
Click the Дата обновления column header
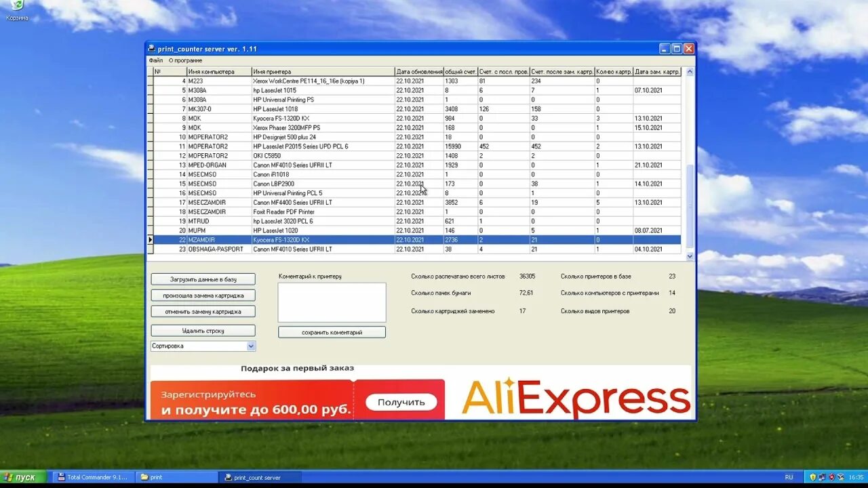coord(419,72)
